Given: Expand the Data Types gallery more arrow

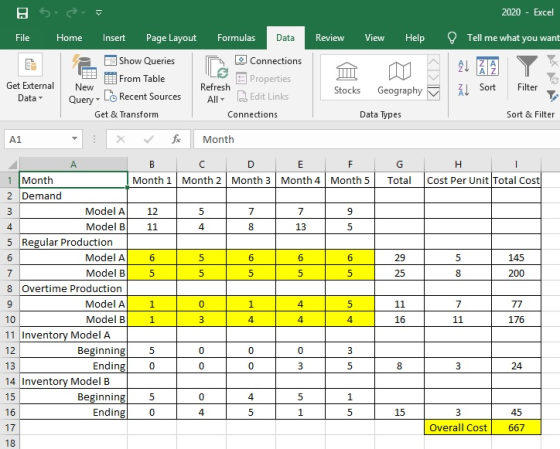Looking at the screenshot, I should [433, 93].
